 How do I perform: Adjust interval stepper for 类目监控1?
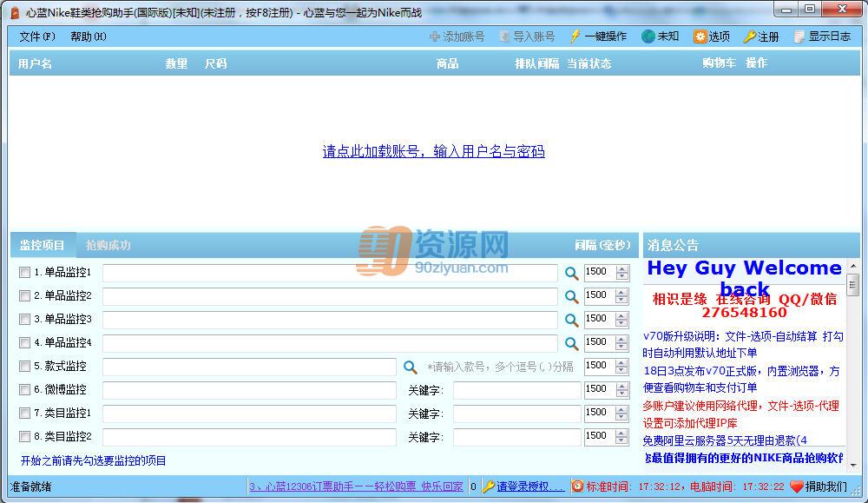pos(622,414)
